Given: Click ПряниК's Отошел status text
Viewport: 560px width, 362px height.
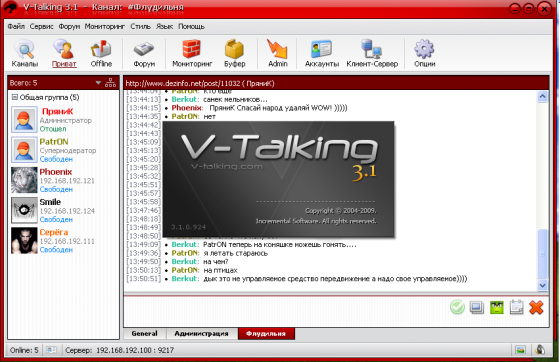Looking at the screenshot, I should pyautogui.click(x=53, y=129).
